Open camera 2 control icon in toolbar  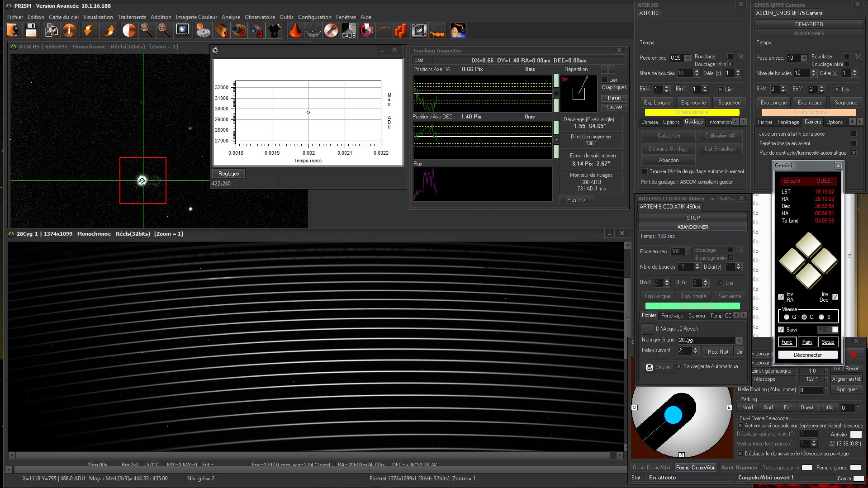pos(239,31)
